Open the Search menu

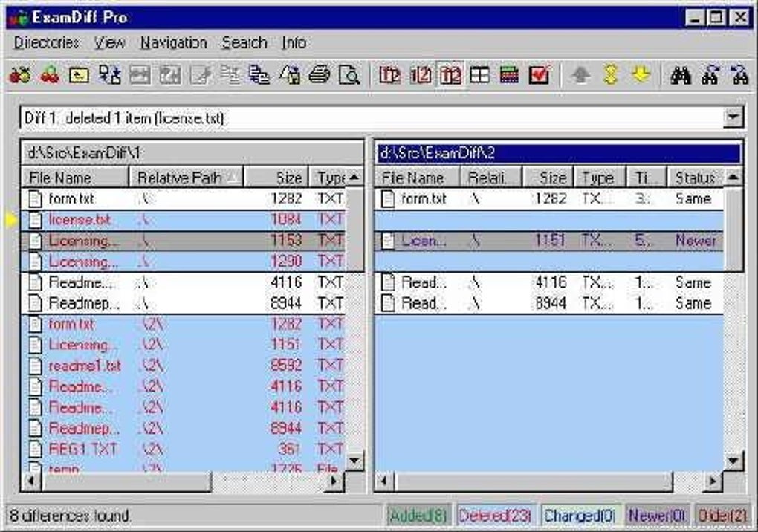click(x=244, y=43)
